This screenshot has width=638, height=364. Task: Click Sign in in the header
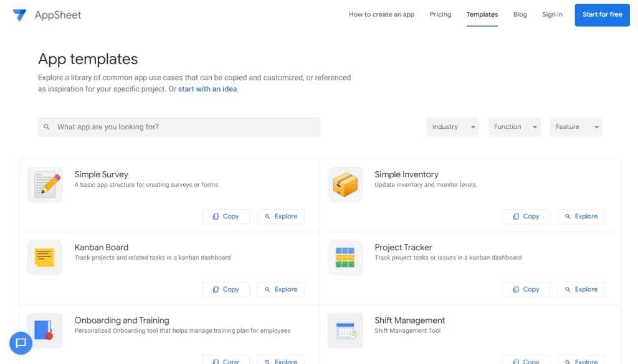click(552, 14)
